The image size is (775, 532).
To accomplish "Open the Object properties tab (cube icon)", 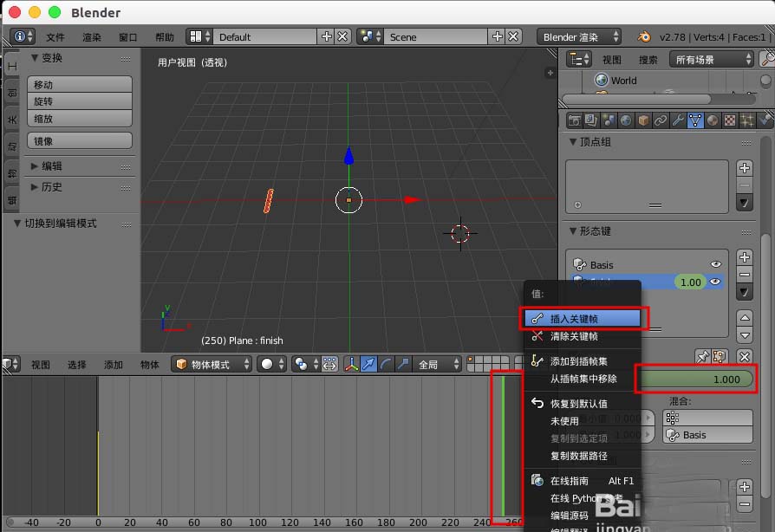I will click(643, 120).
